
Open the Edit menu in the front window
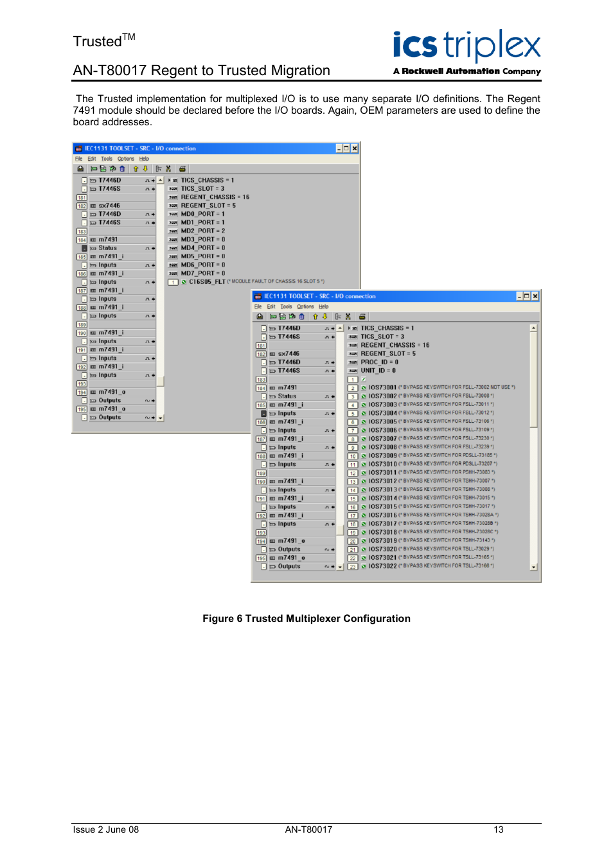click(271, 306)
